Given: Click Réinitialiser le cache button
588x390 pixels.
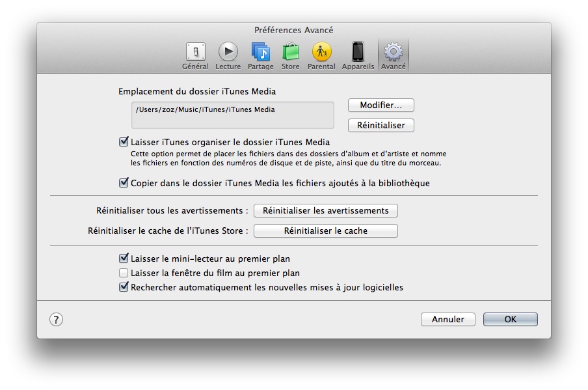Looking at the screenshot, I should click(x=326, y=231).
